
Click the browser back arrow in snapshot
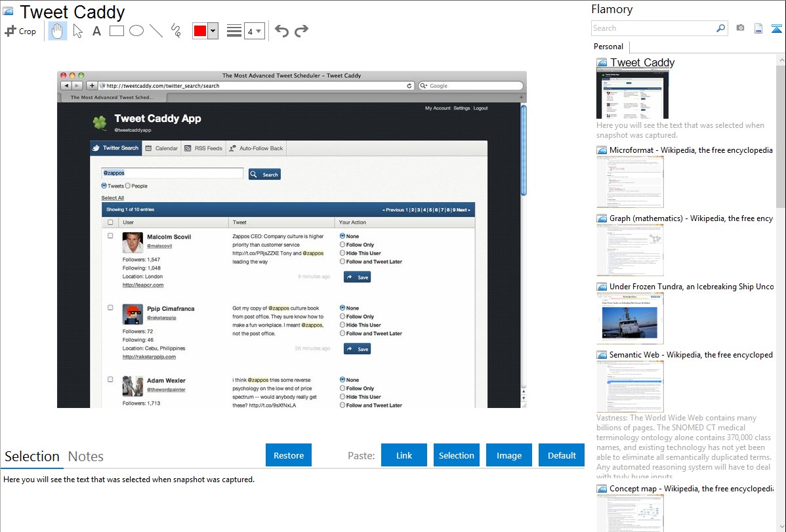click(67, 86)
